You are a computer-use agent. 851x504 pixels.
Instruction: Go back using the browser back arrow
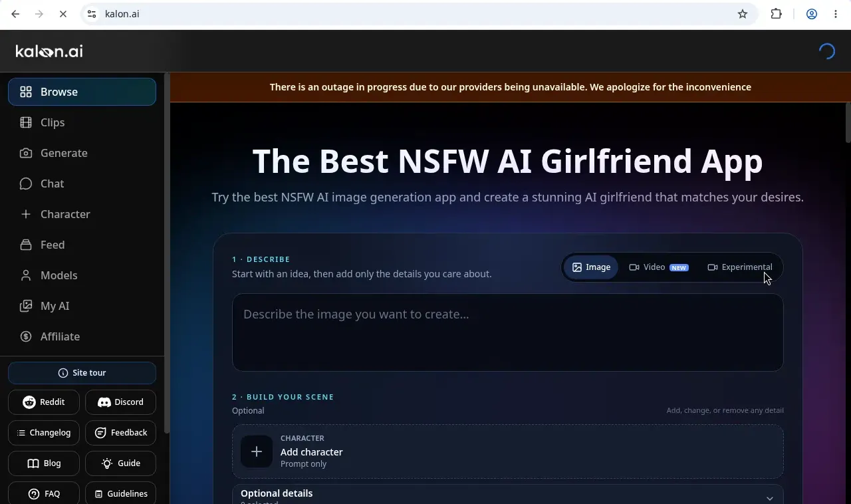(15, 14)
